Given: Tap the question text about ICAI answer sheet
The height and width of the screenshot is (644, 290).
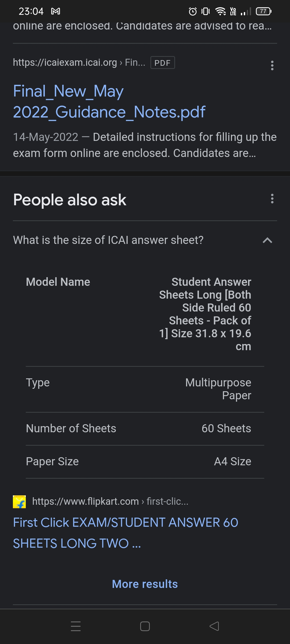Looking at the screenshot, I should coord(108,240).
